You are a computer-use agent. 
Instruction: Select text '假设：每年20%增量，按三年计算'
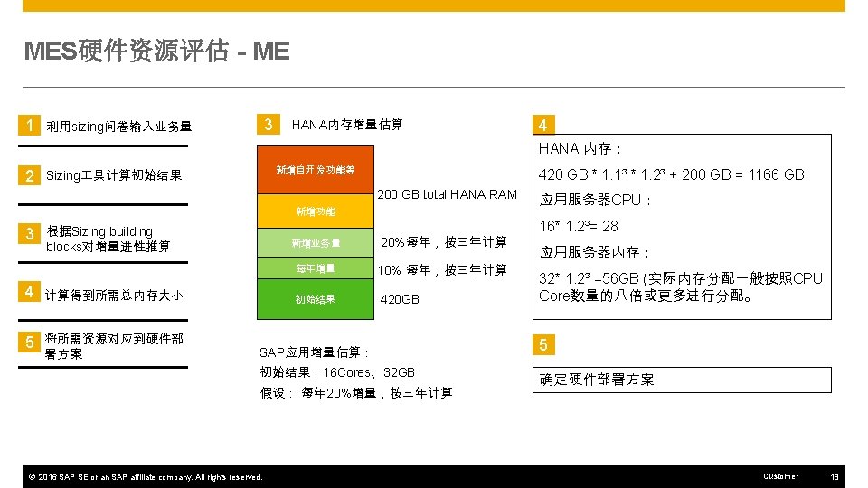click(x=356, y=393)
